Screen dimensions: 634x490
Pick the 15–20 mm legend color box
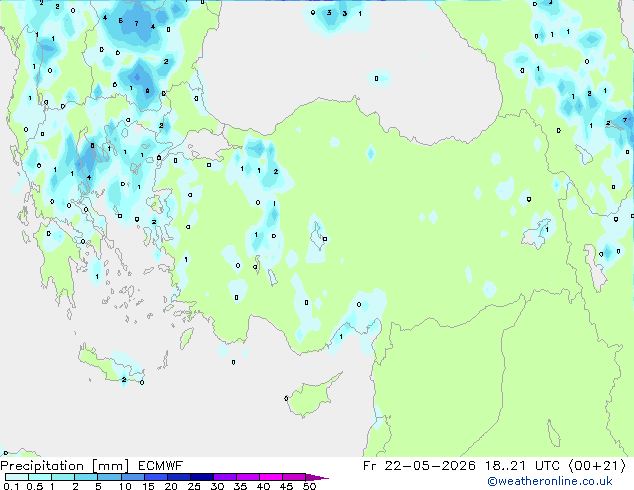click(x=156, y=477)
